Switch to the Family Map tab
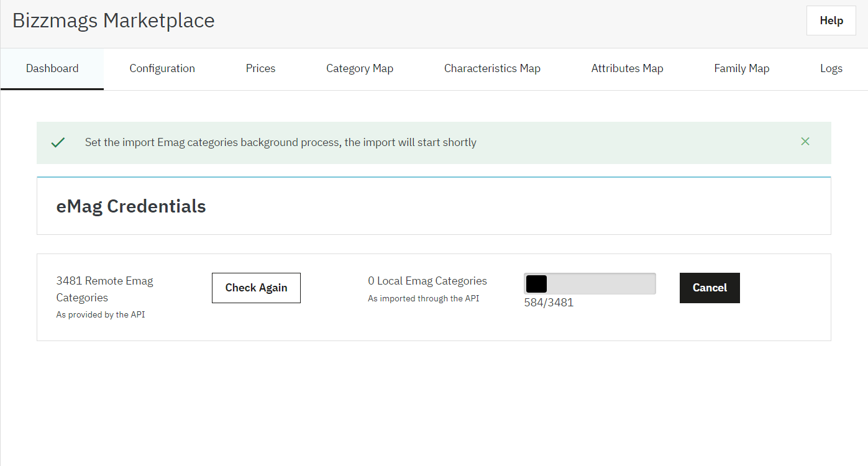The height and width of the screenshot is (466, 868). point(742,69)
